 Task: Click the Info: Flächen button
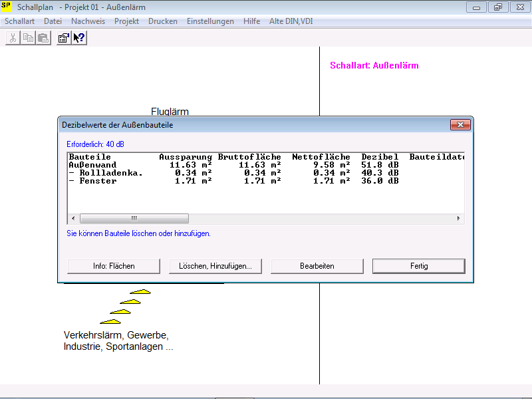click(x=114, y=266)
